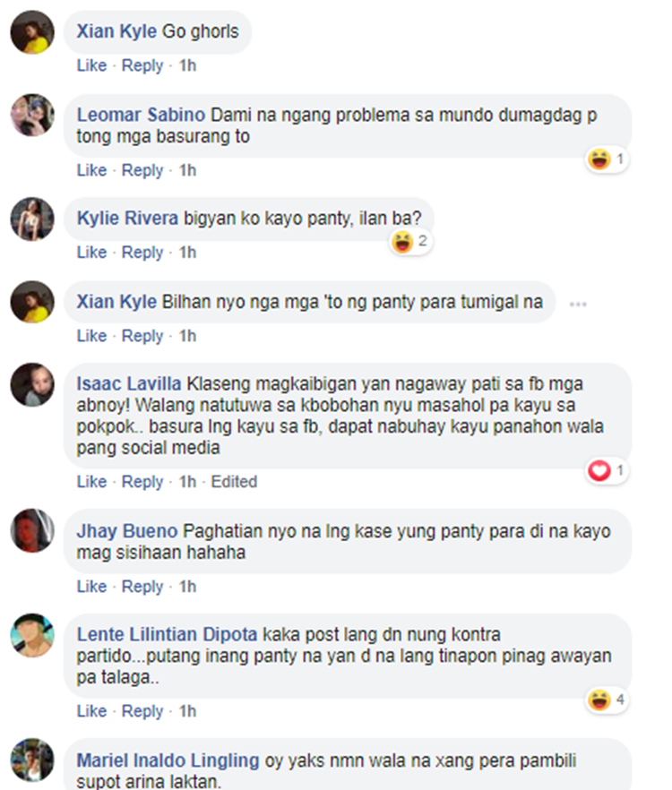Screen dimensions: 672x790
Task: Open Jhay Bueno's profile avatar
Action: click(32, 530)
